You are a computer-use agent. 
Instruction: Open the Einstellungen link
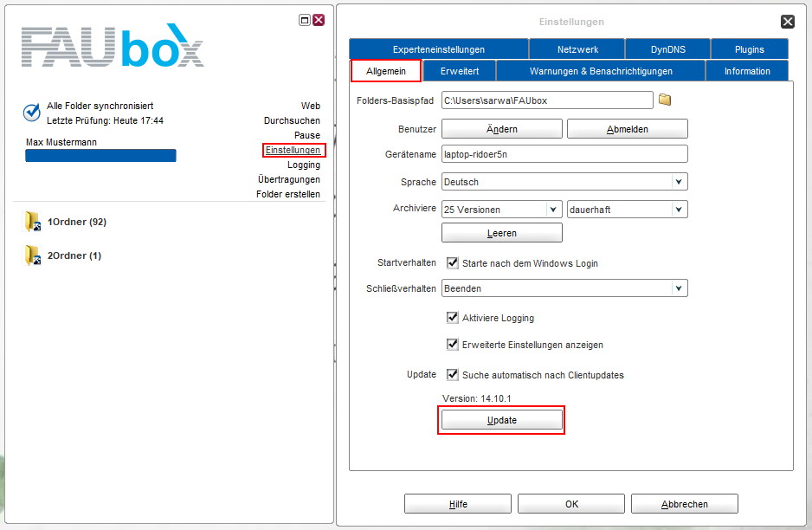coord(293,150)
